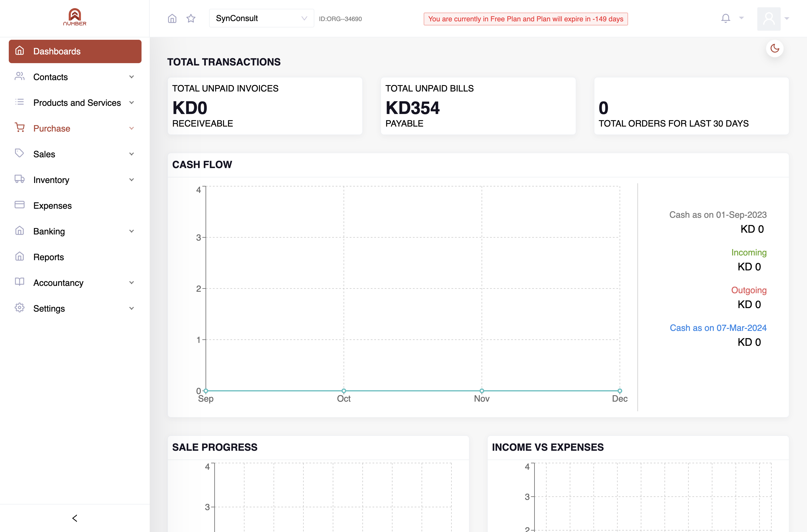807x532 pixels.
Task: Expand the Inventory menu chevron
Action: pyautogui.click(x=132, y=180)
